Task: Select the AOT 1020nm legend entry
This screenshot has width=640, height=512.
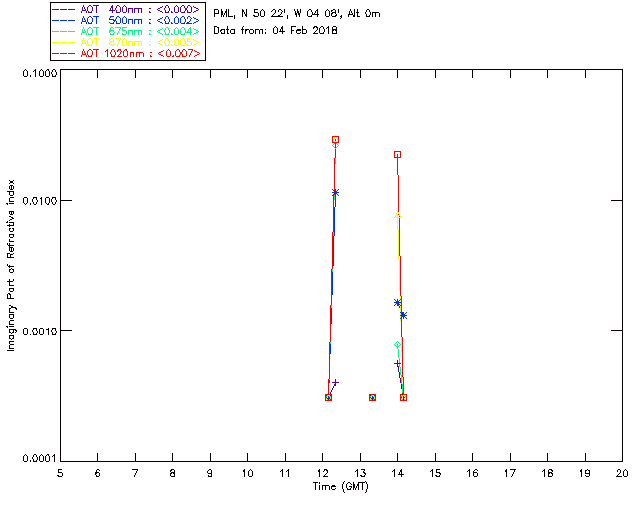Action: coord(127,53)
